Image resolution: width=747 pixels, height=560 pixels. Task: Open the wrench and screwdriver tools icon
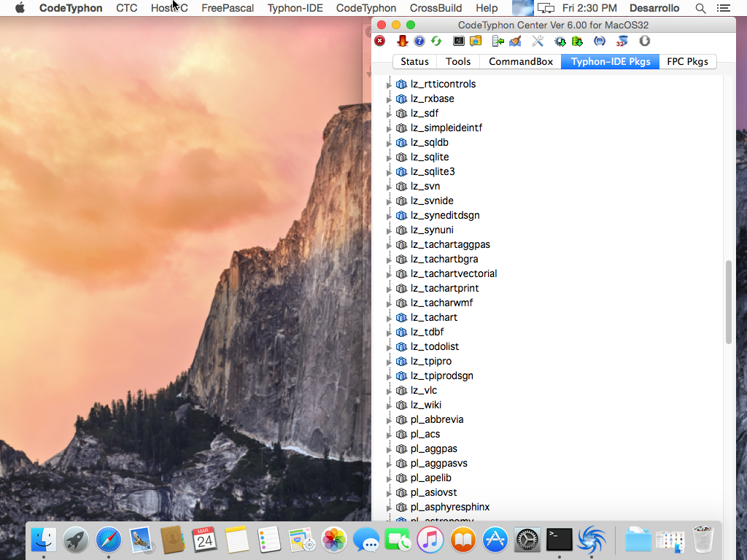tap(538, 42)
